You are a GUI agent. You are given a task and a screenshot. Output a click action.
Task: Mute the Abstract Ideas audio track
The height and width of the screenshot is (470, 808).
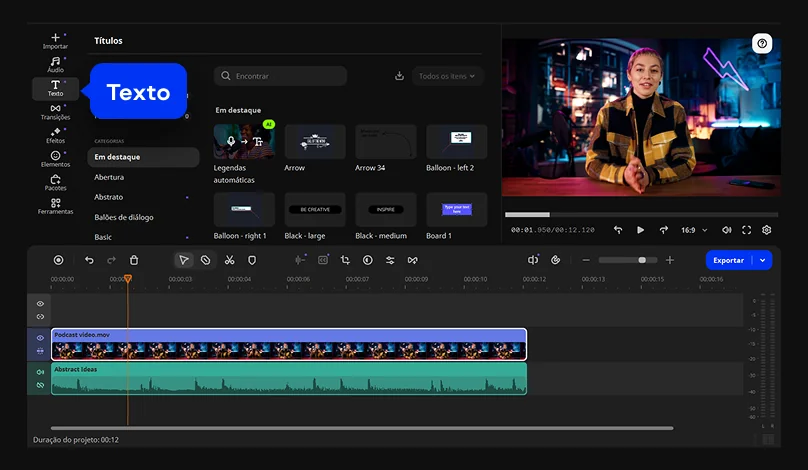coord(41,372)
